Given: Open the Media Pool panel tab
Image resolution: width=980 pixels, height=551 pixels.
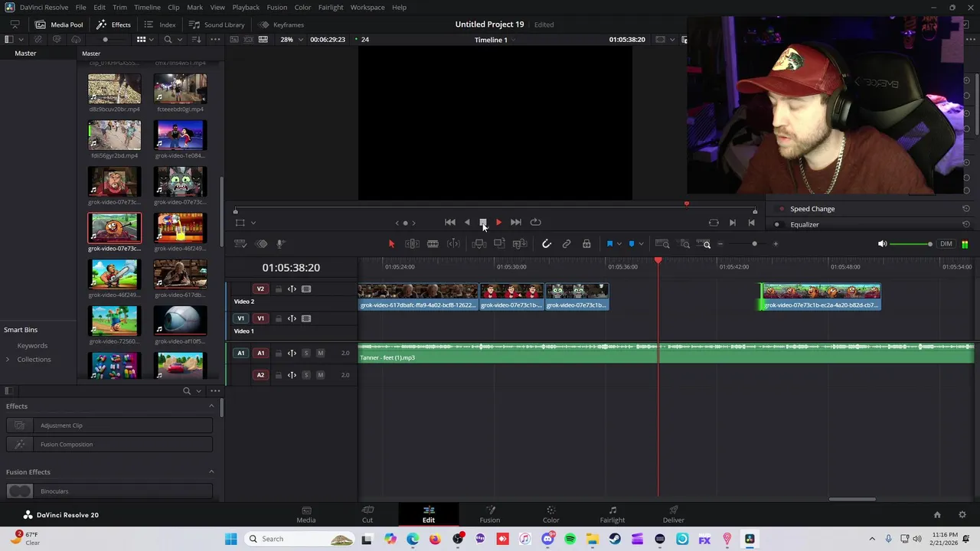Looking at the screenshot, I should 58,24.
